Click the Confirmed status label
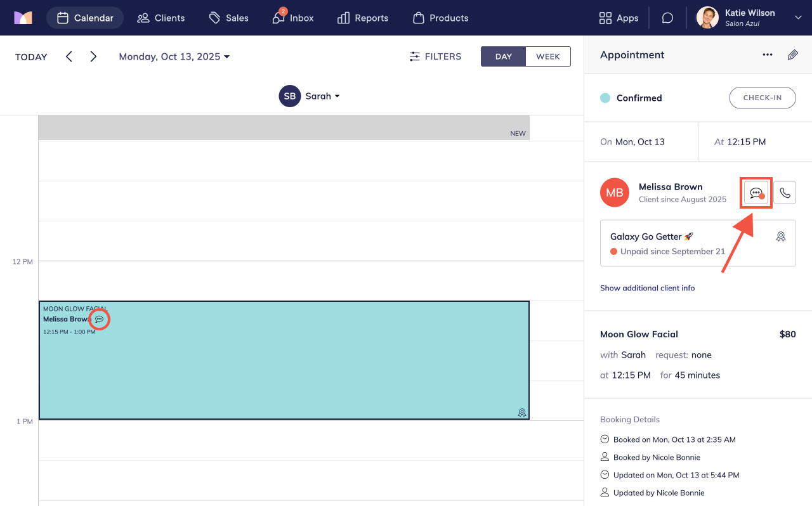Viewport: 812px width, 506px height. click(639, 98)
